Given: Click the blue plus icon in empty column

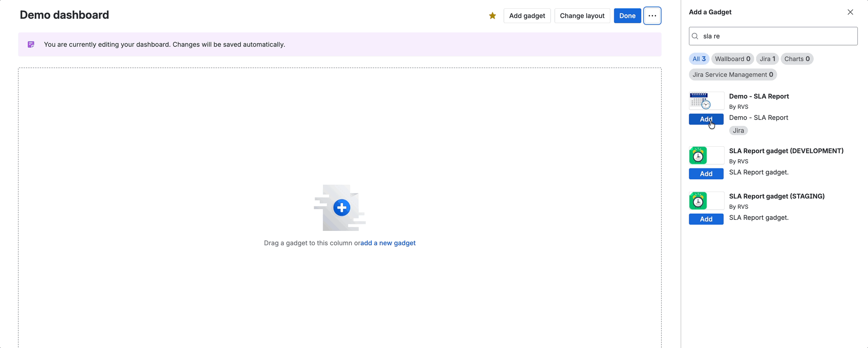Looking at the screenshot, I should 341,208.
